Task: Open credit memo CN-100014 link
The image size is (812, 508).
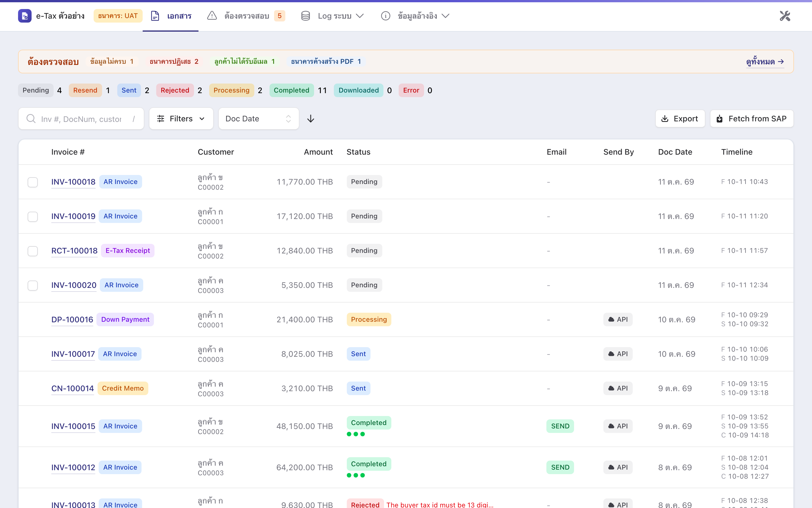Action: click(x=72, y=388)
